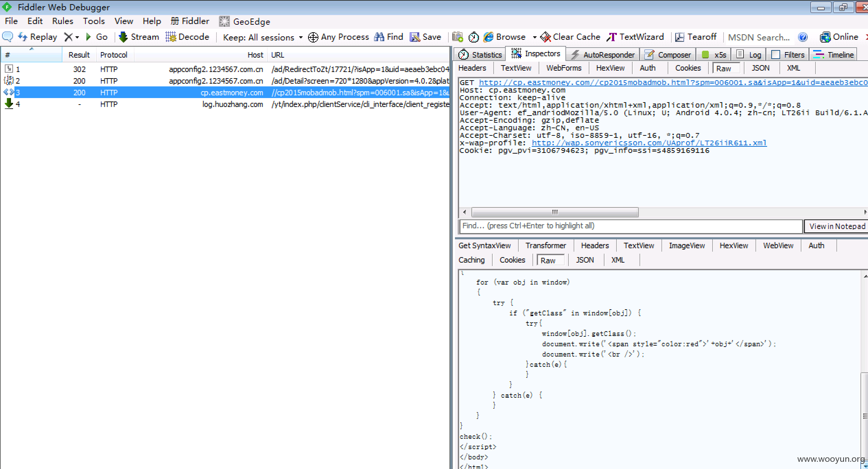Sort sessions by Result column
Screen dimensions: 868x469
click(79, 55)
